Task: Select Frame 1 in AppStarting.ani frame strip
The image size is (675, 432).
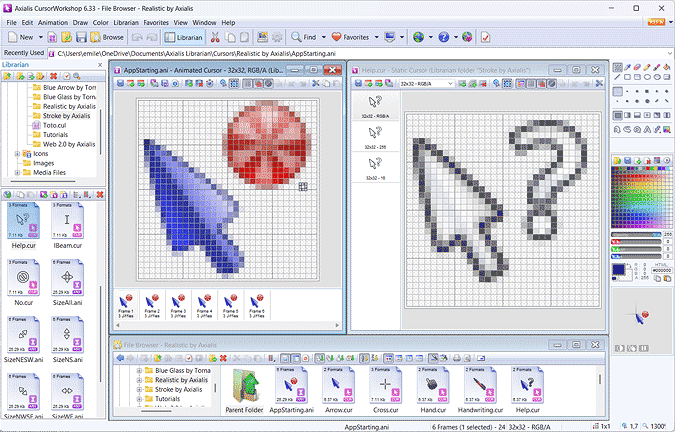Action: tap(126, 306)
